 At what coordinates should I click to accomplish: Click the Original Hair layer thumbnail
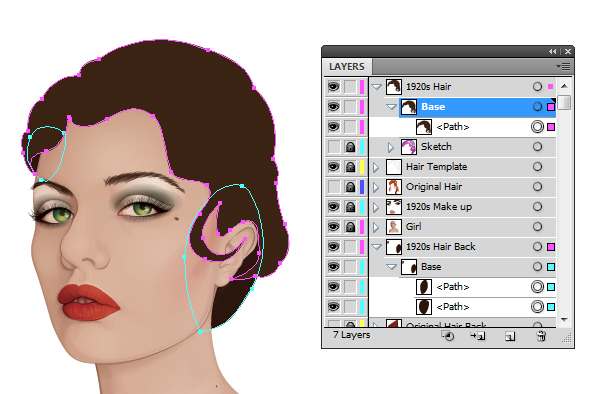tap(394, 187)
